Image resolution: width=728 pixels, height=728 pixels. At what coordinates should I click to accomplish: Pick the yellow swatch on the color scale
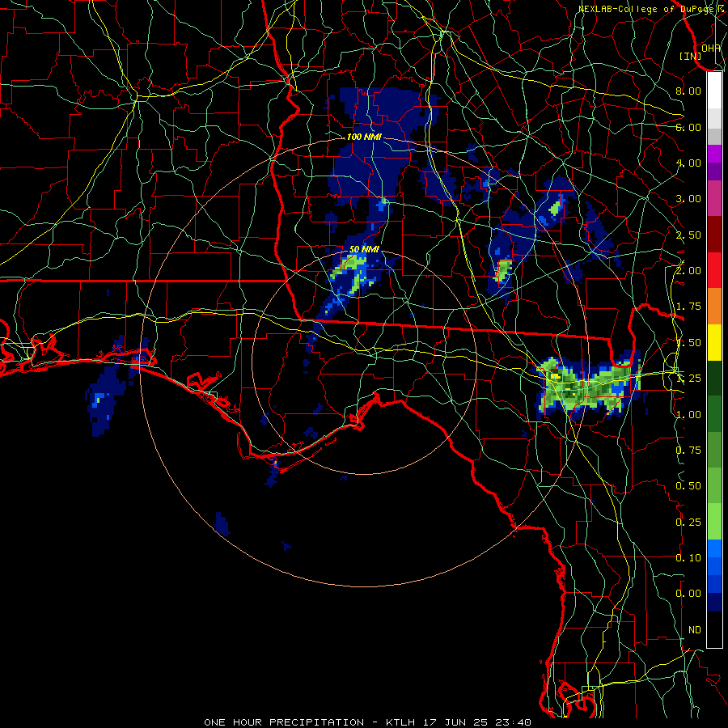point(714,342)
